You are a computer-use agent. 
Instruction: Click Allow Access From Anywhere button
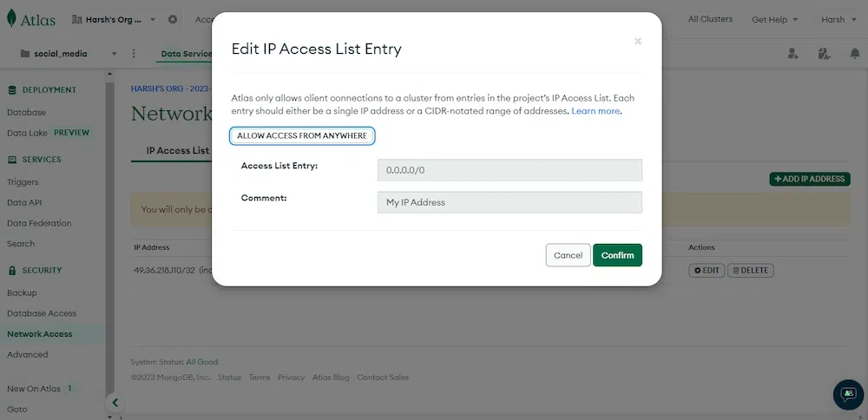(302, 136)
